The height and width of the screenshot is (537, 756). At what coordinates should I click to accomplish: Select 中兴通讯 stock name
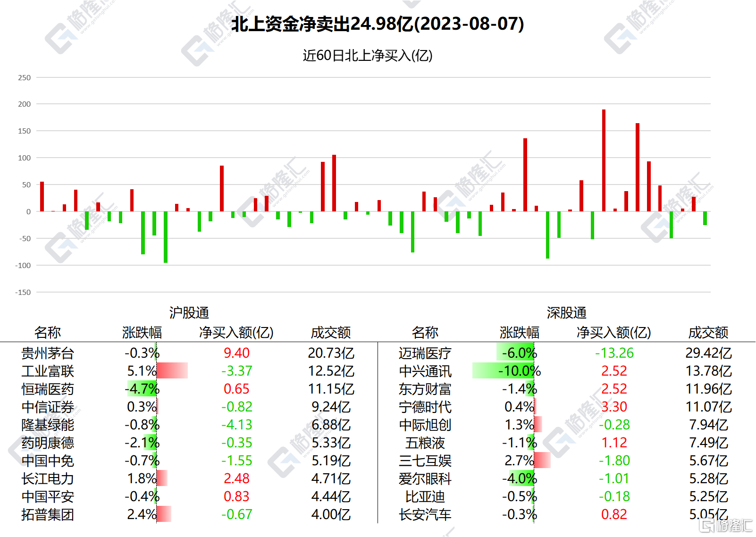click(425, 371)
